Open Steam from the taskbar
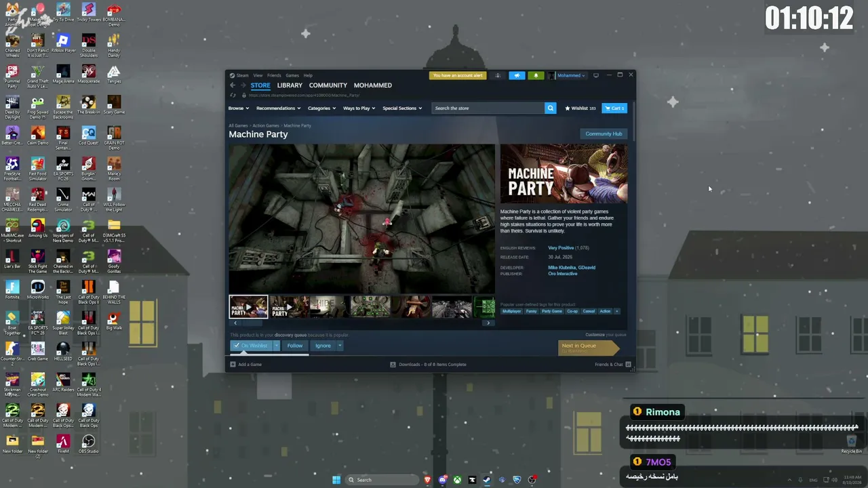The image size is (868, 488). 487,480
